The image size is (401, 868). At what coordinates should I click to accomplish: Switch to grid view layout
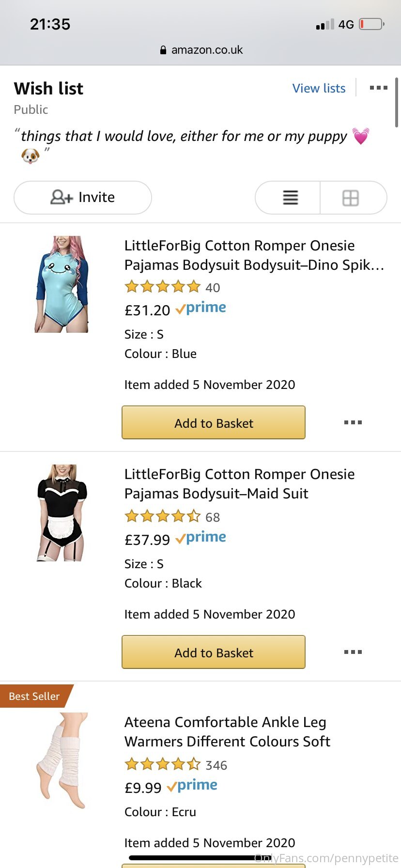pyautogui.click(x=351, y=198)
